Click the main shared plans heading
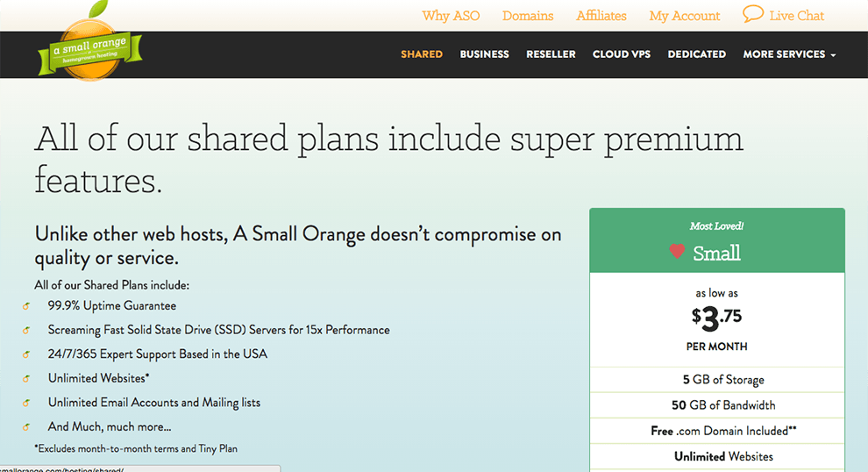 tap(388, 159)
